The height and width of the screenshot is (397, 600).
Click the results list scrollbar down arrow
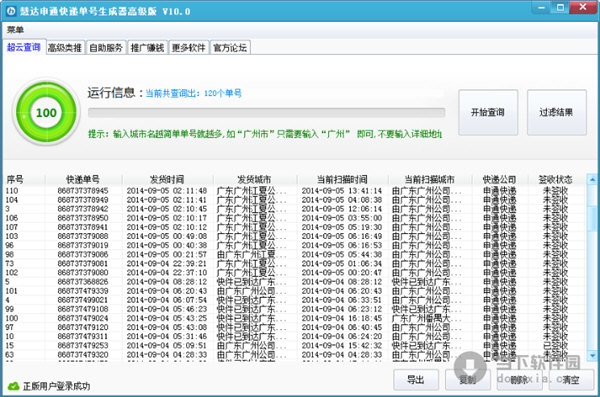tap(592, 355)
